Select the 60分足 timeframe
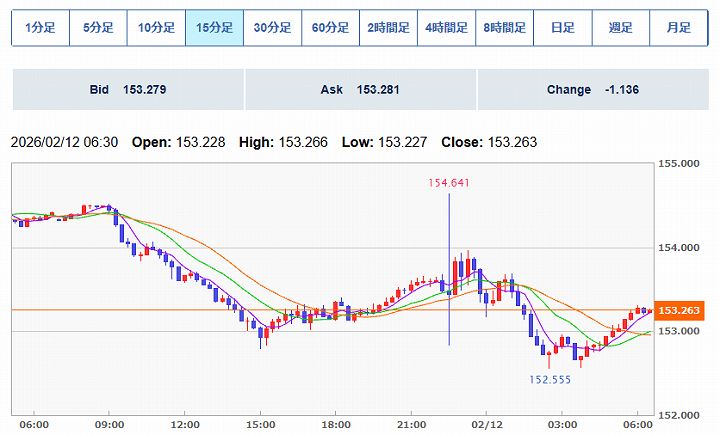This screenshot has width=720, height=435. click(330, 28)
